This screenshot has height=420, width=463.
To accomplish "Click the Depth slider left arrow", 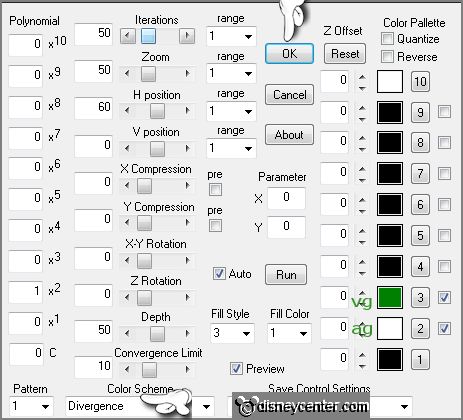I will [x=127, y=333].
